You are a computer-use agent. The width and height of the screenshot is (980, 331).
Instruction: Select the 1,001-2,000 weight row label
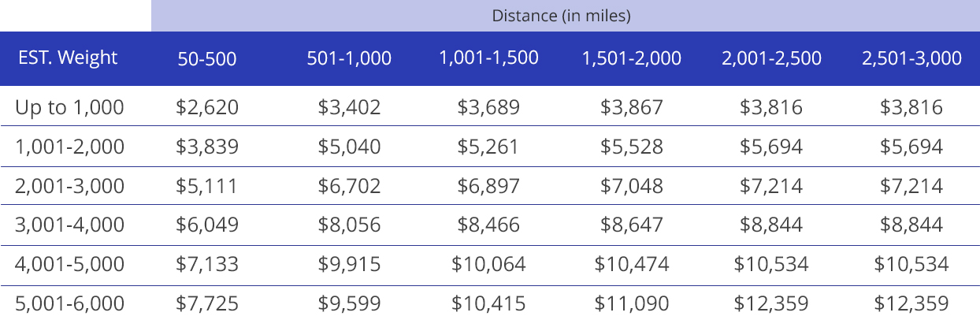[69, 147]
